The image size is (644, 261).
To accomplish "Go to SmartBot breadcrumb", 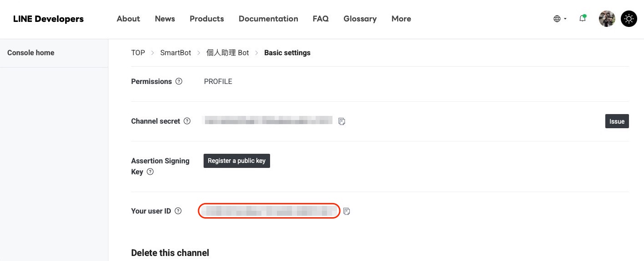I will [x=176, y=53].
